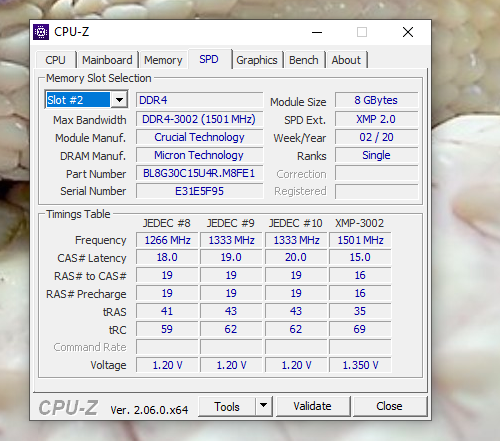
Task: Switch to the Memory tab
Action: (x=163, y=60)
